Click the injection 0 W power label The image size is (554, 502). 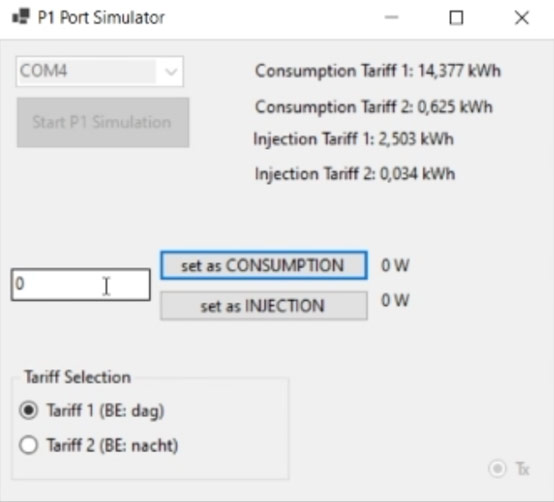coord(395,300)
